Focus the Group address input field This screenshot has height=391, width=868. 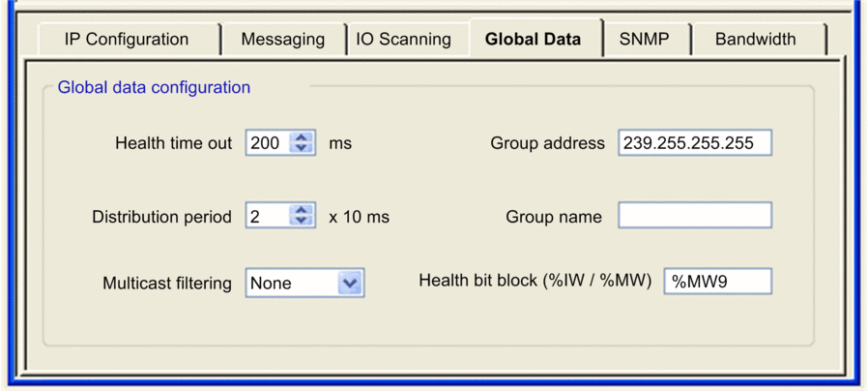tap(694, 143)
